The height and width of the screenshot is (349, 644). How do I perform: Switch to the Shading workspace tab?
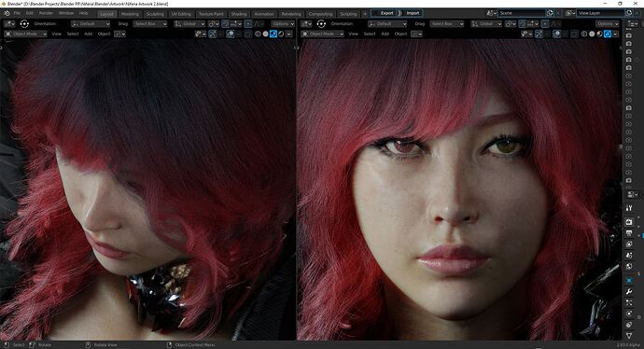point(239,14)
